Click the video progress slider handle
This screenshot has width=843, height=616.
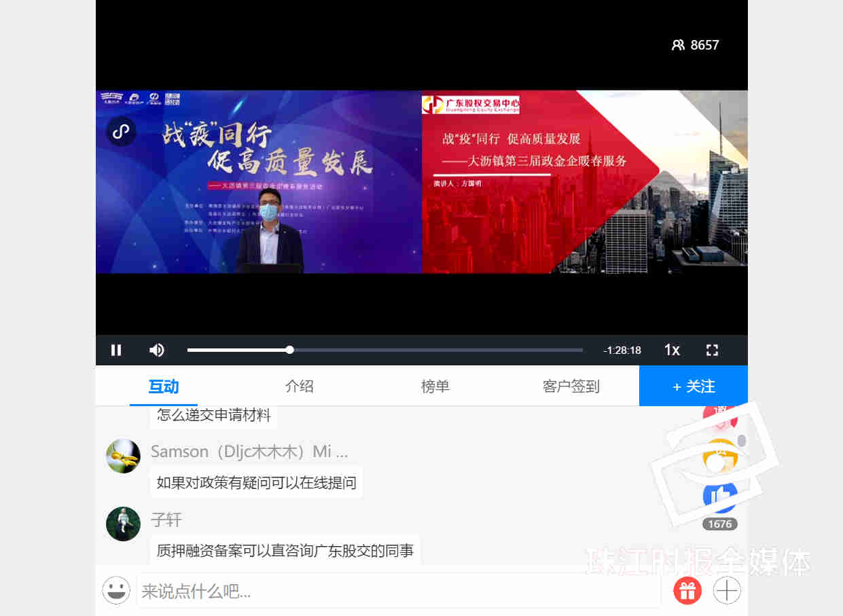[x=290, y=350]
